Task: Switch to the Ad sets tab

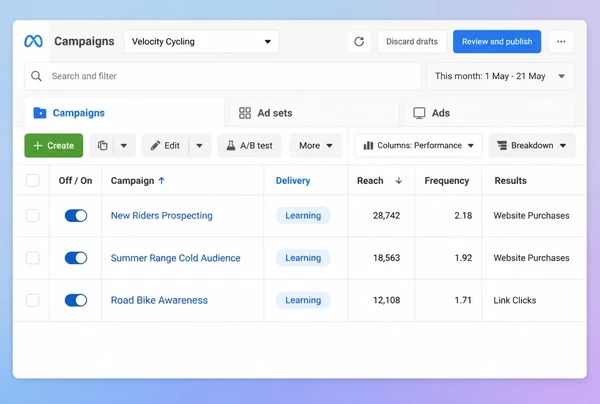Action: [314, 113]
